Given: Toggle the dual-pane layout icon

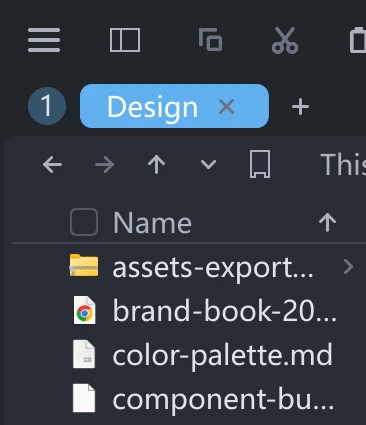Looking at the screenshot, I should (125, 40).
